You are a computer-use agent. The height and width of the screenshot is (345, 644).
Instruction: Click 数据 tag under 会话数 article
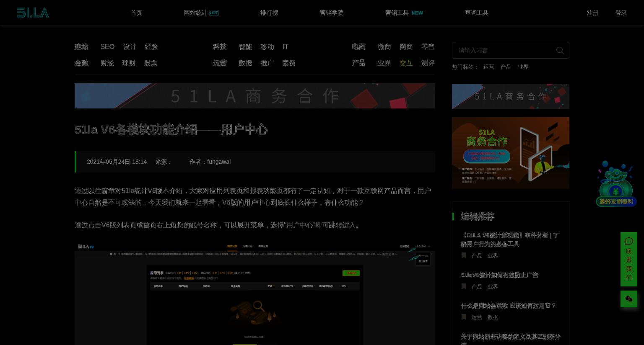(493, 317)
